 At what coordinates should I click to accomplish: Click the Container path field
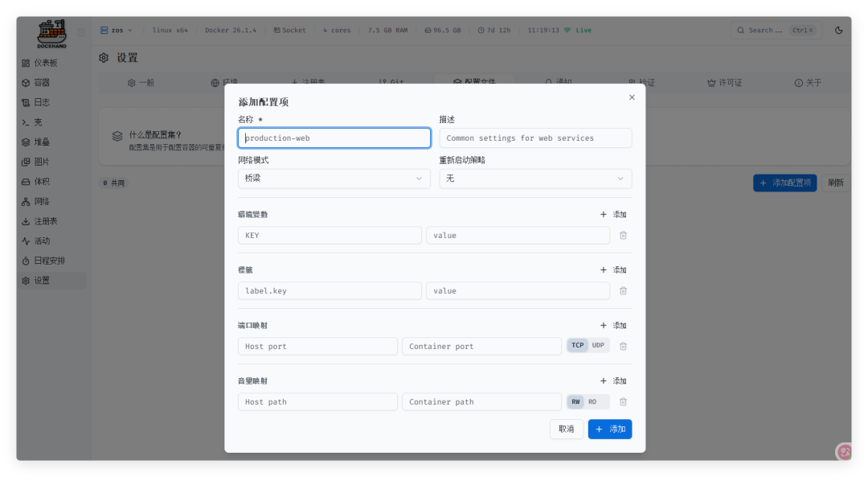[x=481, y=401]
